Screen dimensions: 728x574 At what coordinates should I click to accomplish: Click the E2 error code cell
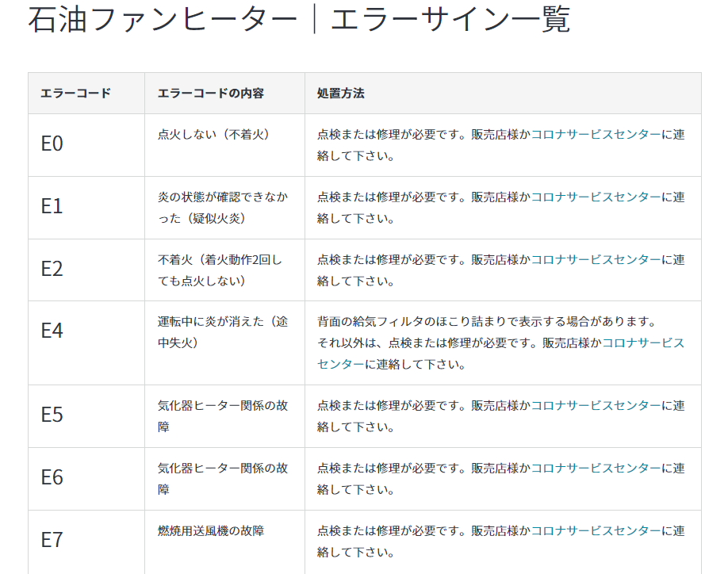52,270
